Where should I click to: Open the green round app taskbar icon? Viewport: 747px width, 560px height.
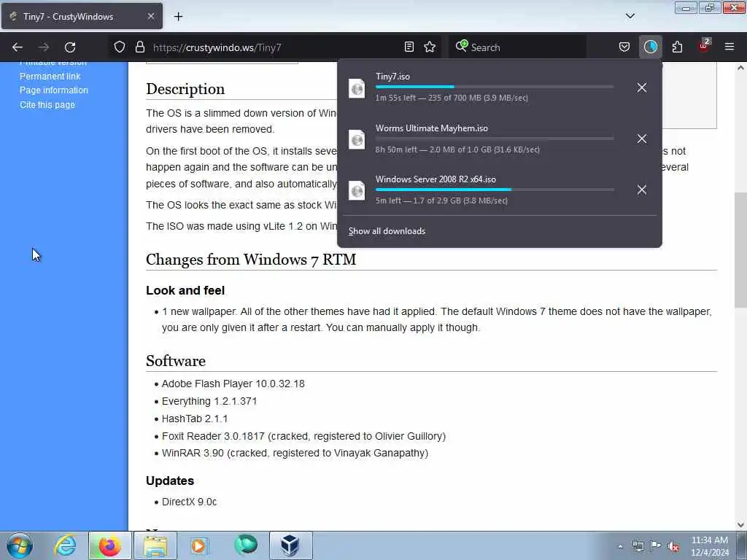pos(246,545)
